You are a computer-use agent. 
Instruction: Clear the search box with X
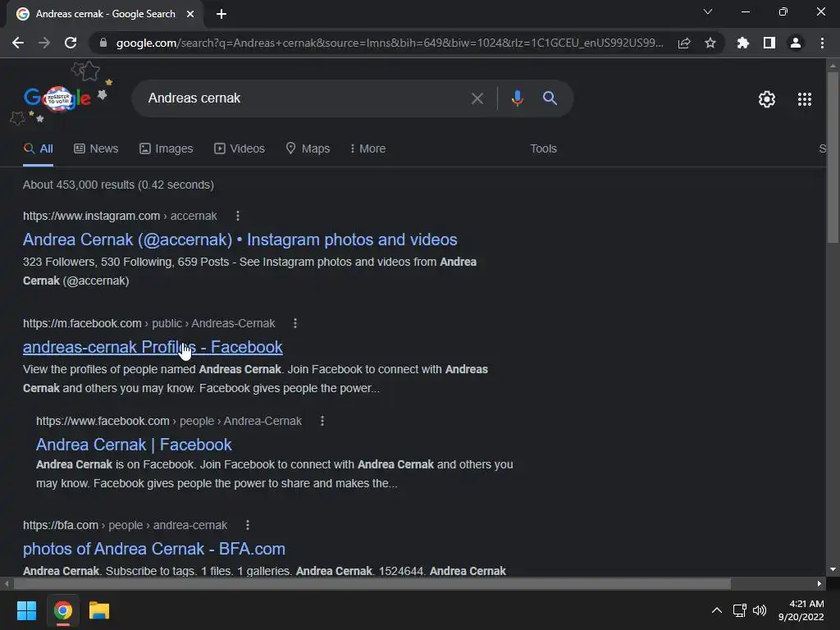477,98
